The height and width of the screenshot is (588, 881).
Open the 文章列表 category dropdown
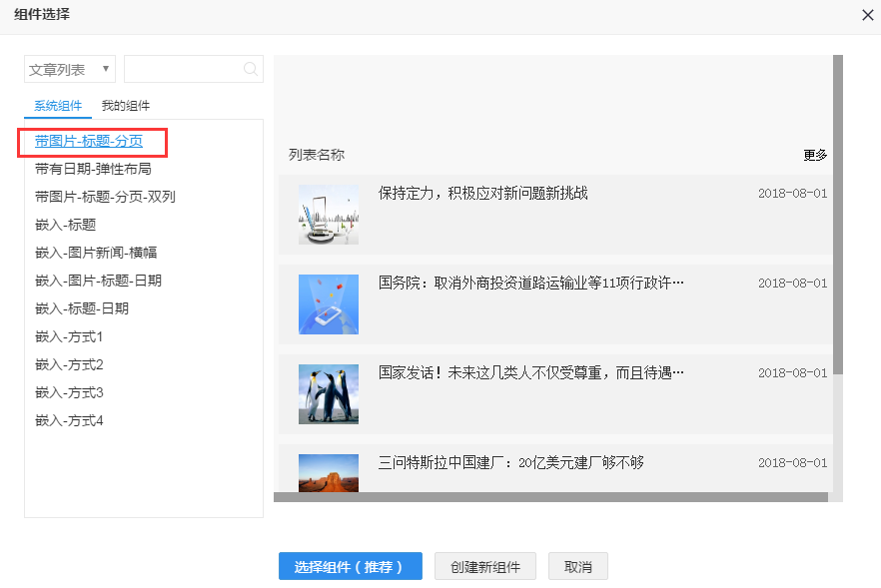(70, 69)
